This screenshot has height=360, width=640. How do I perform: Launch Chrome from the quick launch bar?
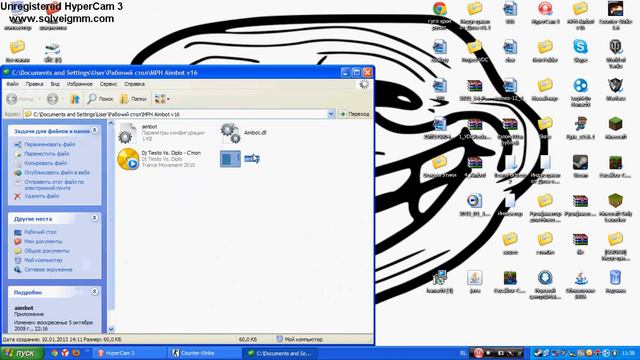55,353
